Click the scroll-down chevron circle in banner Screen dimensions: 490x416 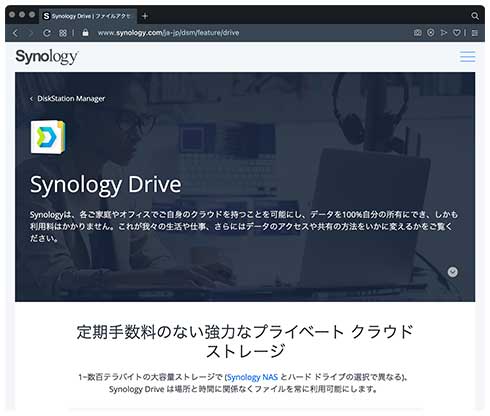452,272
